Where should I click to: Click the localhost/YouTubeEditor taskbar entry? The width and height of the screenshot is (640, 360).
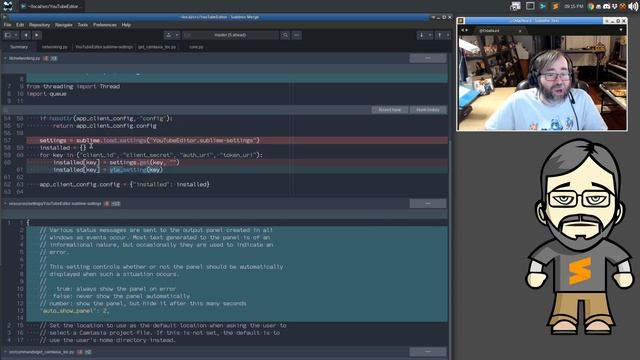pyautogui.click(x=51, y=6)
